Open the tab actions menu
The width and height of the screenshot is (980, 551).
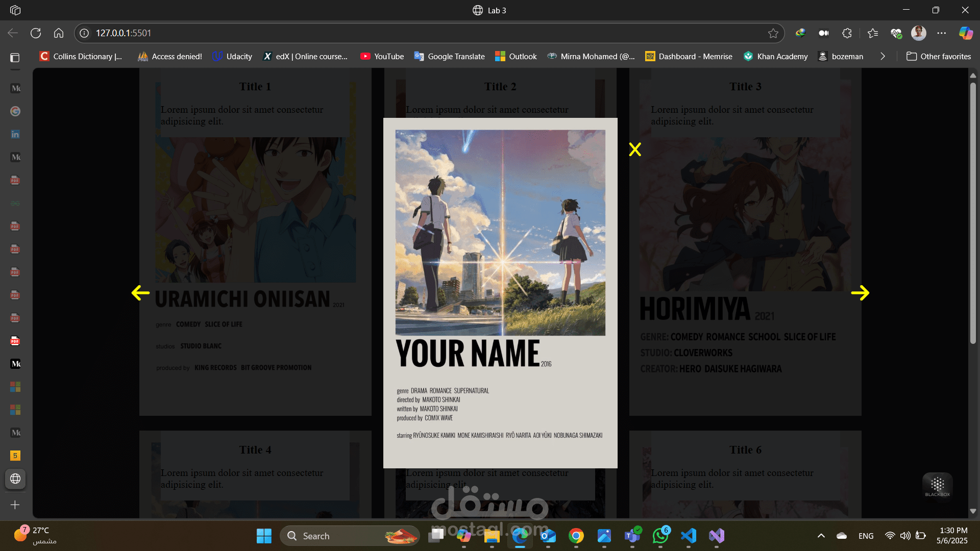15,58
